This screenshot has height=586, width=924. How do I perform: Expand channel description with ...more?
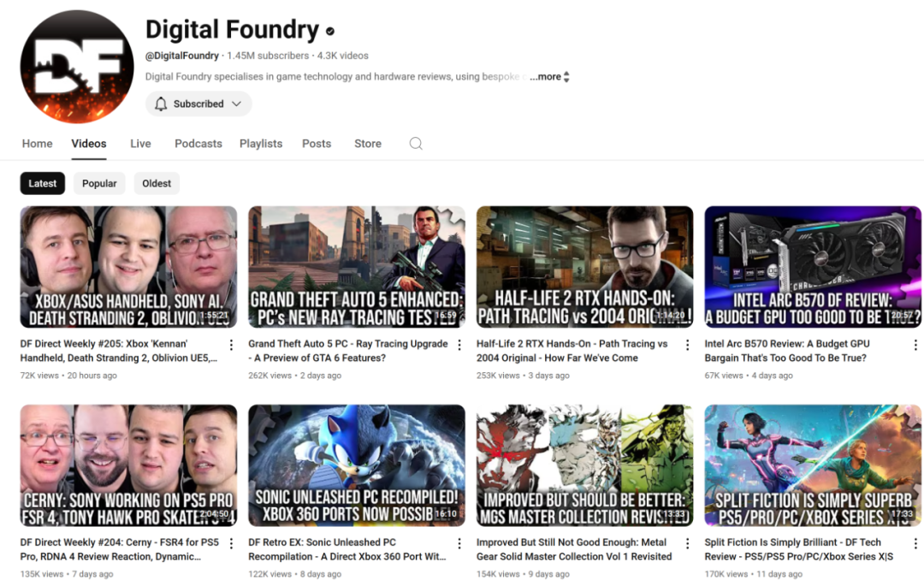[x=548, y=77]
